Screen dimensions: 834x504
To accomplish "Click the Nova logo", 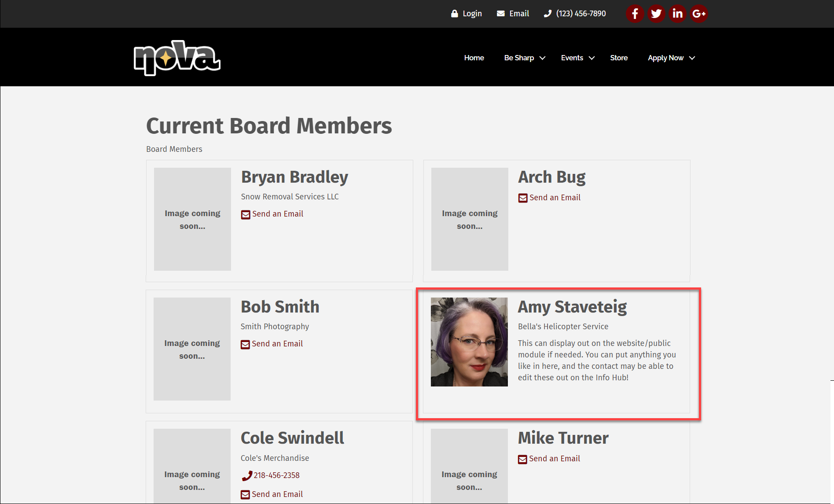I will pyautogui.click(x=177, y=58).
